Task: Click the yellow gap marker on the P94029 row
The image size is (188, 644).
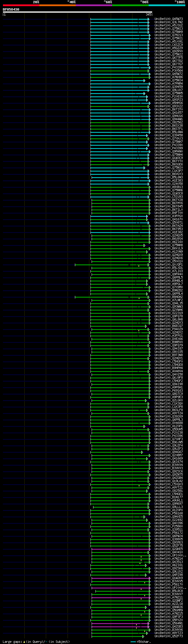Action: [139, 331]
